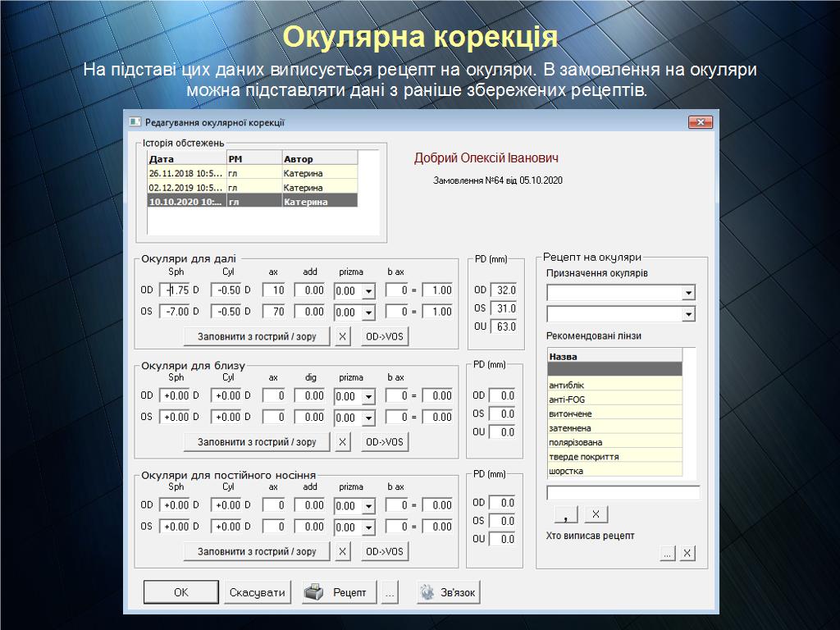Clear near glasses values with X button
Viewport: 840px width, 630px height.
click(343, 442)
